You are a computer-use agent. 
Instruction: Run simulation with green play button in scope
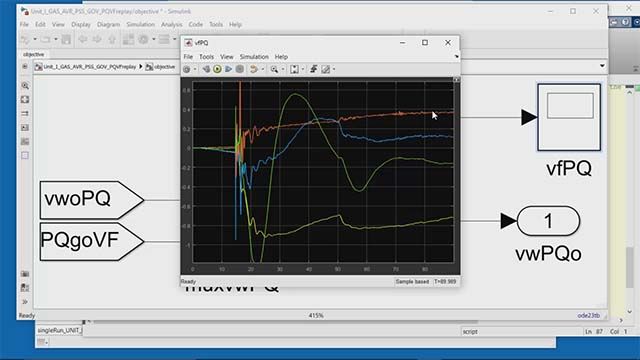tap(217, 69)
